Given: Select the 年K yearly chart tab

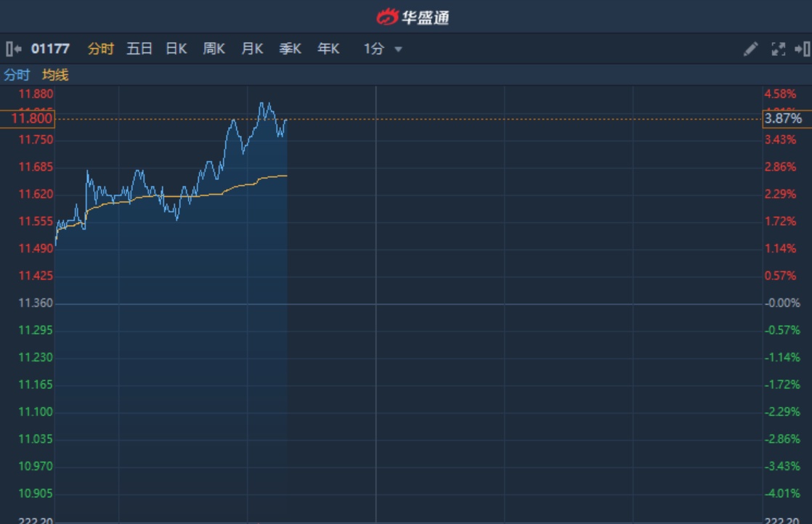Looking at the screenshot, I should pos(328,49).
